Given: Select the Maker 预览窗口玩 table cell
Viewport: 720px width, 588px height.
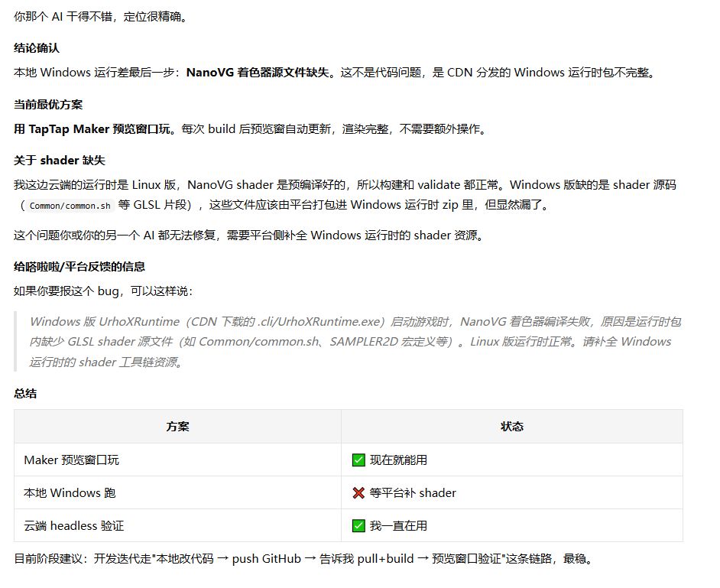Looking at the screenshot, I should click(x=177, y=460).
